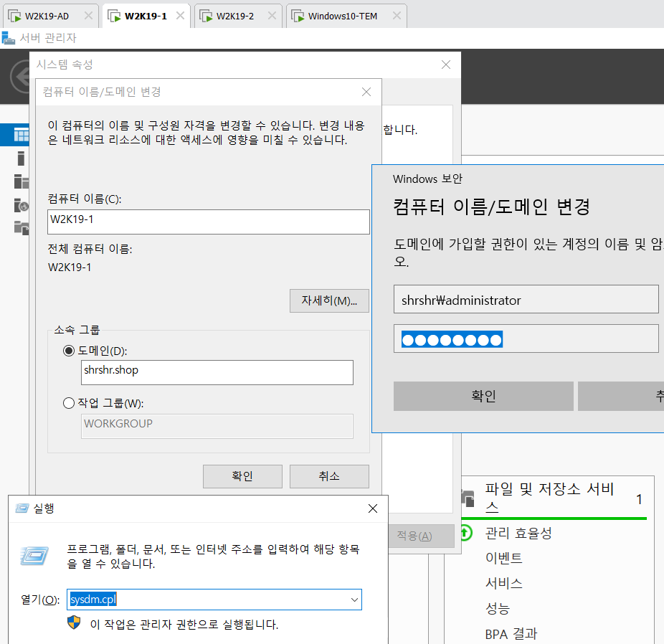The width and height of the screenshot is (664, 644).
Task: Click the sysdm.cpl text in Run box
Action: (93, 600)
